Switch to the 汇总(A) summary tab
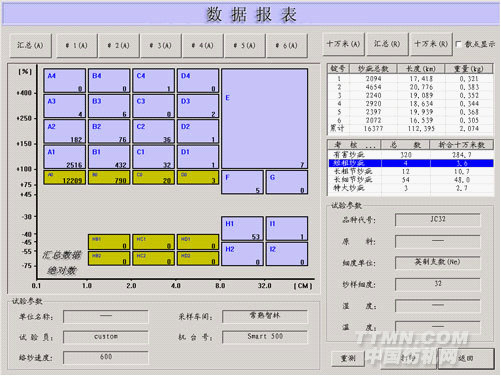Image resolution: width=501 pixels, height=376 pixels. pos(30,45)
